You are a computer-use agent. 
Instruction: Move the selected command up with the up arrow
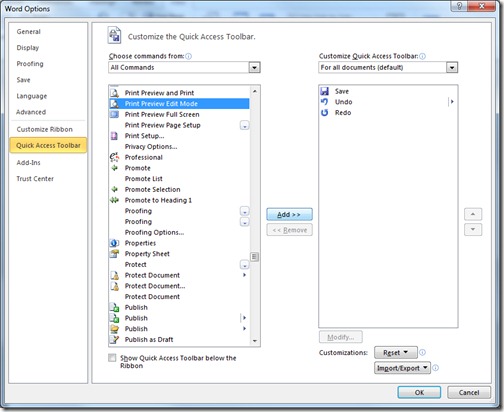[x=473, y=214]
